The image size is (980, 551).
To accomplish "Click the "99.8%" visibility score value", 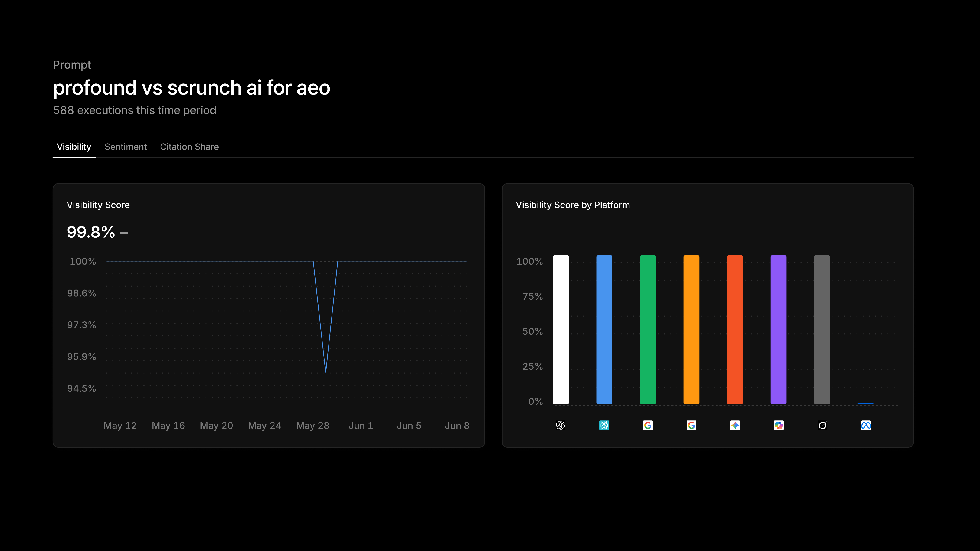I will pyautogui.click(x=91, y=232).
